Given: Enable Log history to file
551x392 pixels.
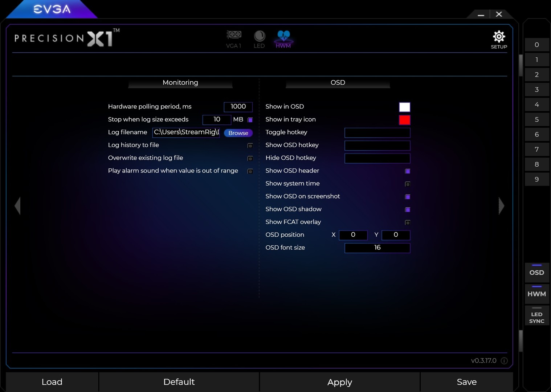Looking at the screenshot, I should tap(250, 146).
